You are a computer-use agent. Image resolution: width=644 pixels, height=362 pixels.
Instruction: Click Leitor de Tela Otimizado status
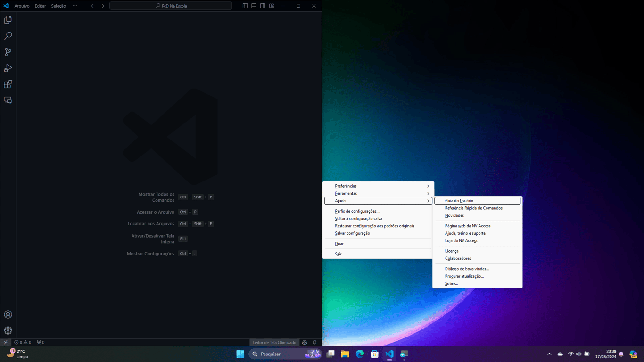274,342
